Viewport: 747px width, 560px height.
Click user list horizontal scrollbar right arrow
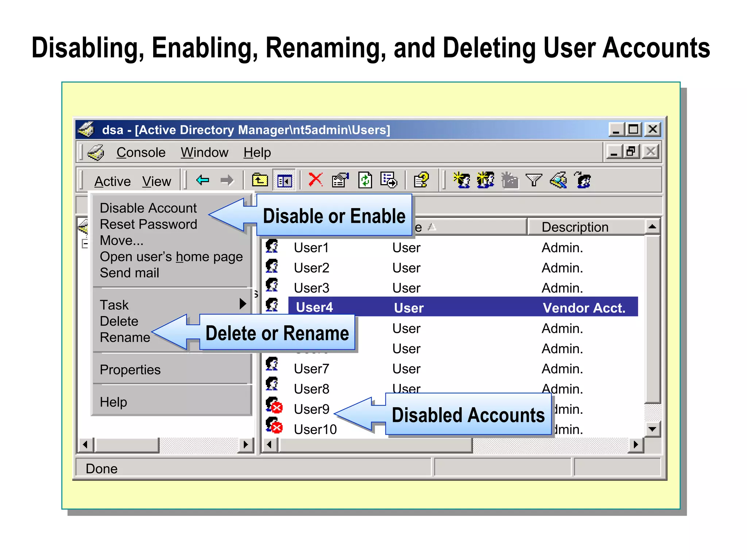click(636, 445)
